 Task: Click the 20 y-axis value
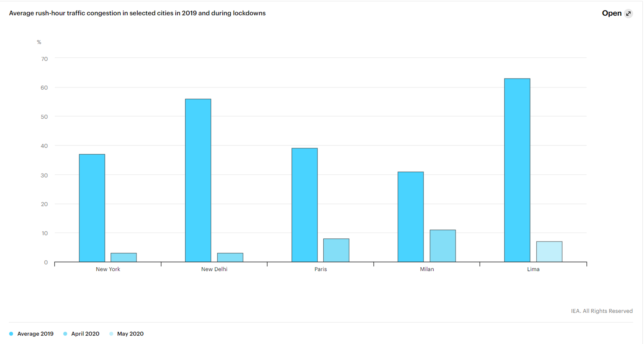click(x=44, y=204)
